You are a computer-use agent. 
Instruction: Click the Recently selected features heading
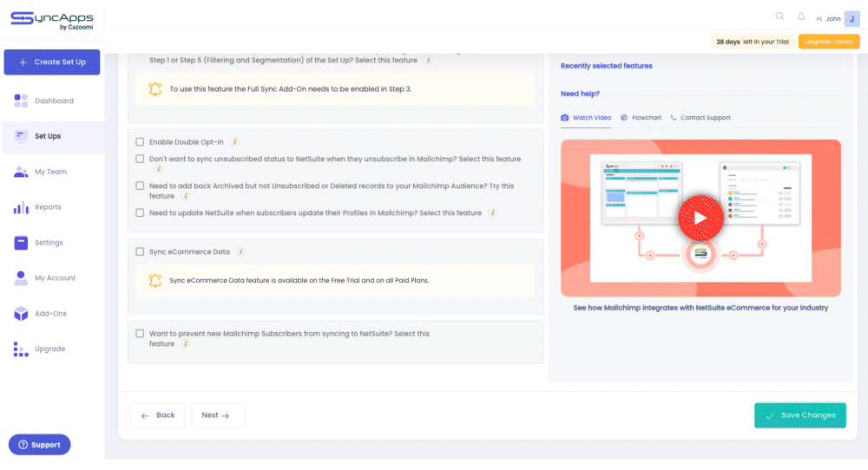pos(606,66)
